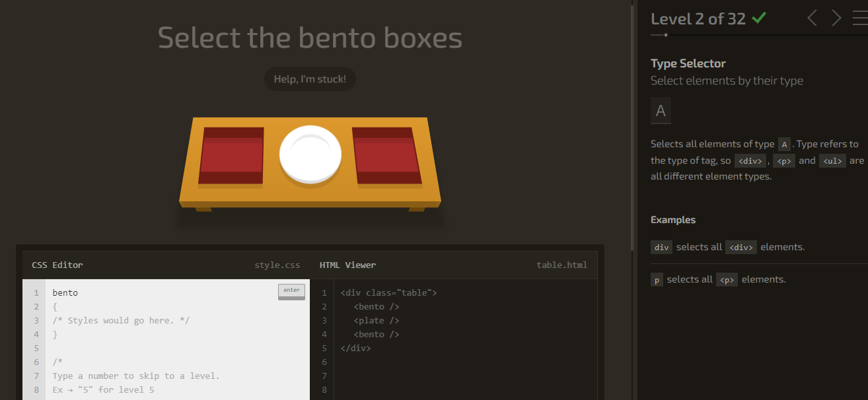Click the green checkmark beside Level 2

click(x=759, y=18)
